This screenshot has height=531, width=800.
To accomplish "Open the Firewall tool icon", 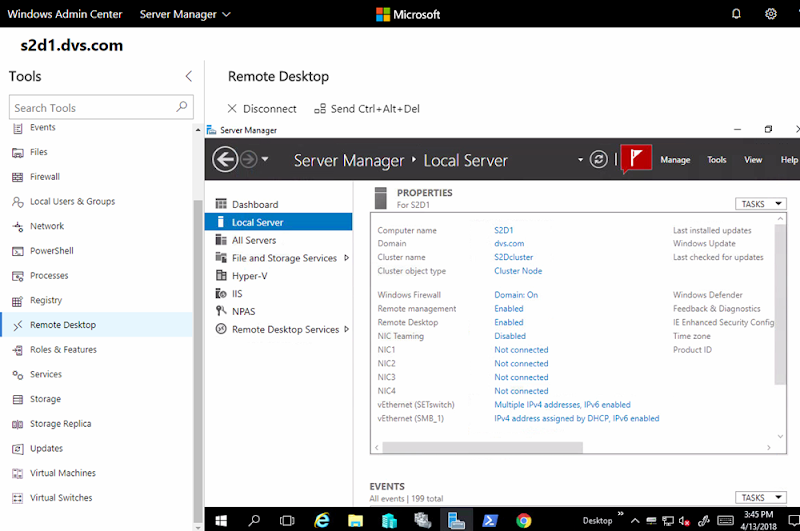I will [x=18, y=177].
